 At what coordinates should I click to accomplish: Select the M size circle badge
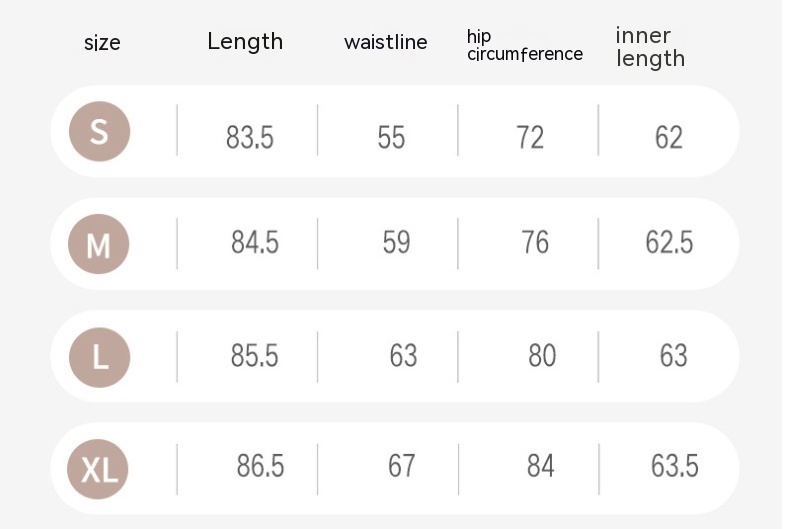[x=99, y=244]
